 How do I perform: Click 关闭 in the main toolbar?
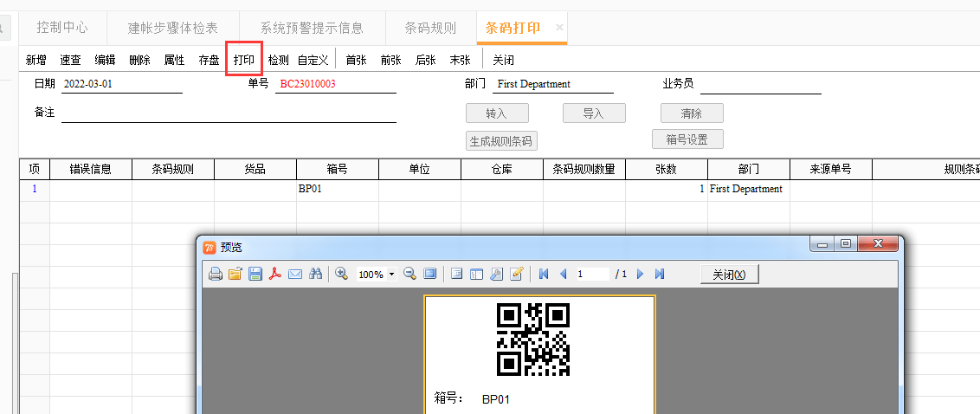pyautogui.click(x=503, y=60)
